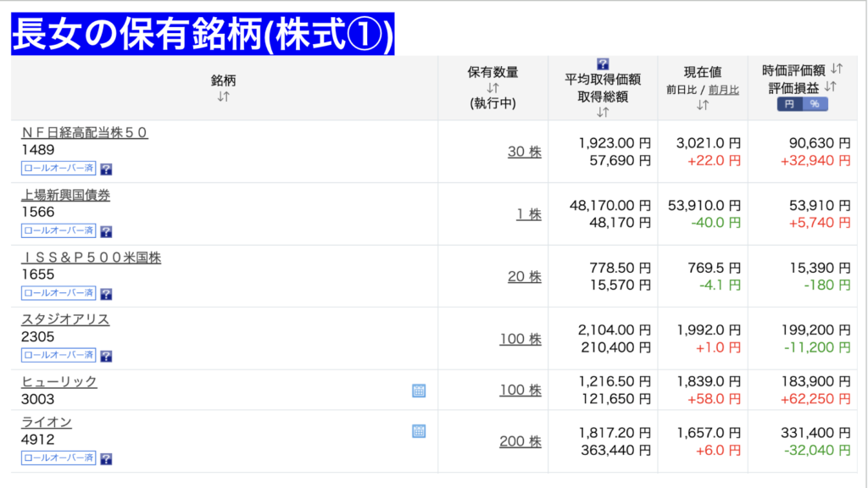Open rollover help icon for NF日経高配当株50
This screenshot has width=868, height=488.
click(106, 169)
